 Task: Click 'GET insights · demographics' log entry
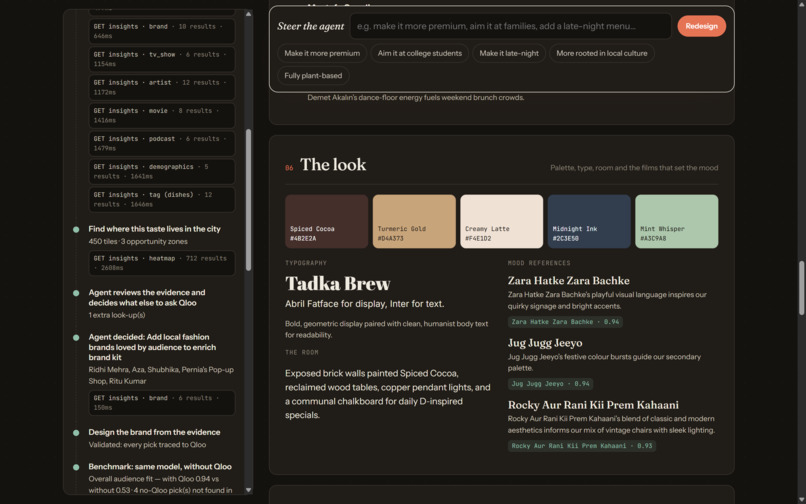pos(162,171)
